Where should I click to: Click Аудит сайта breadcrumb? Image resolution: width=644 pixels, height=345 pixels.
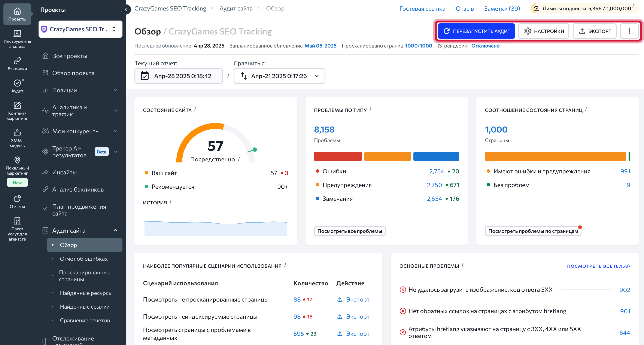tap(236, 9)
